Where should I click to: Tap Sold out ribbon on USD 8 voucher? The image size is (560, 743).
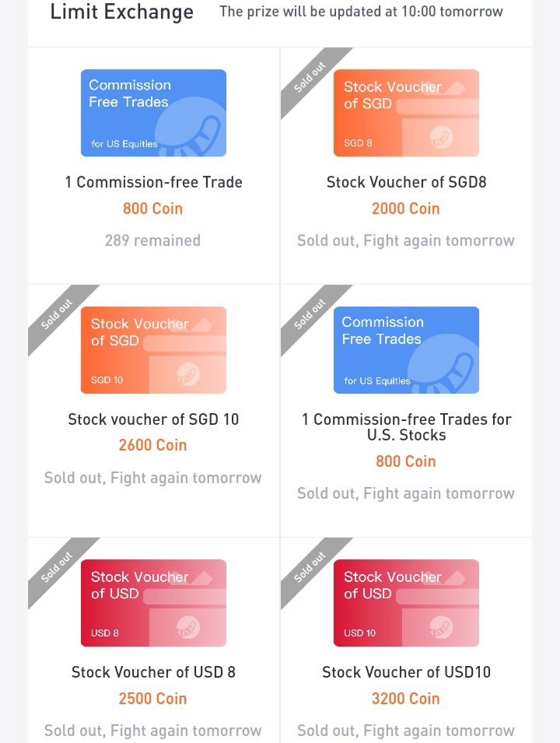[x=57, y=567]
